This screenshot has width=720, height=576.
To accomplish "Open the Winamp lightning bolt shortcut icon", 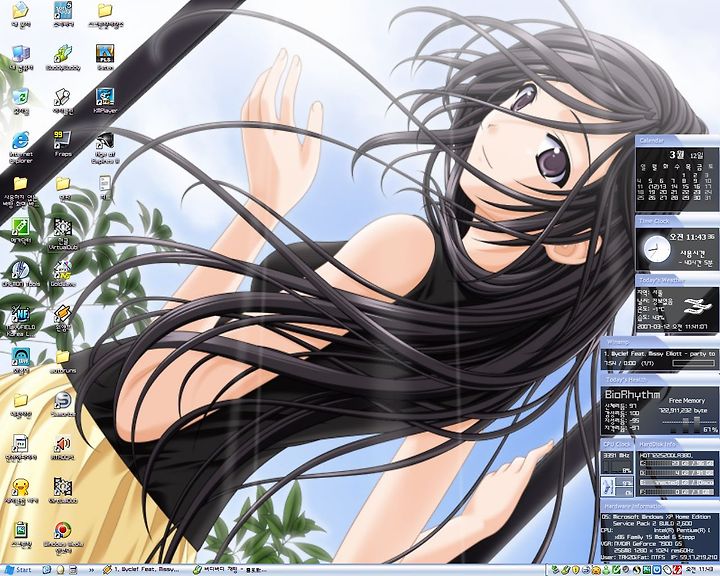I will coord(63,315).
